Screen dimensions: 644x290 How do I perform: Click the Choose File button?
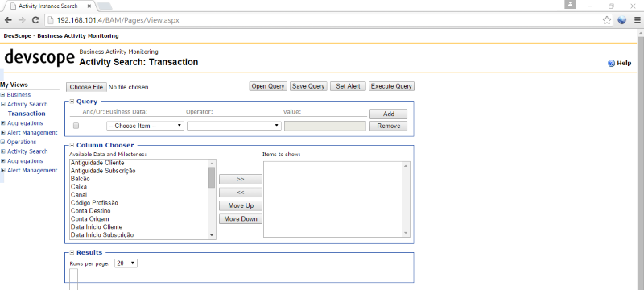click(x=86, y=87)
